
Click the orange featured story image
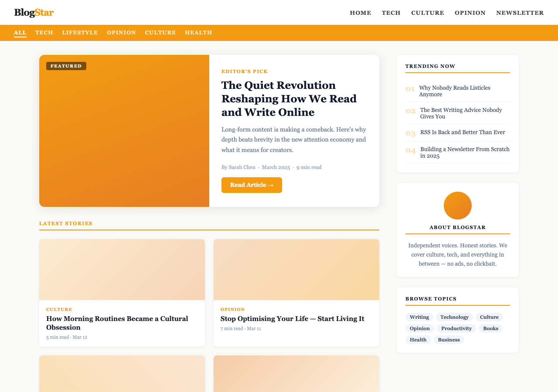pyautogui.click(x=124, y=131)
